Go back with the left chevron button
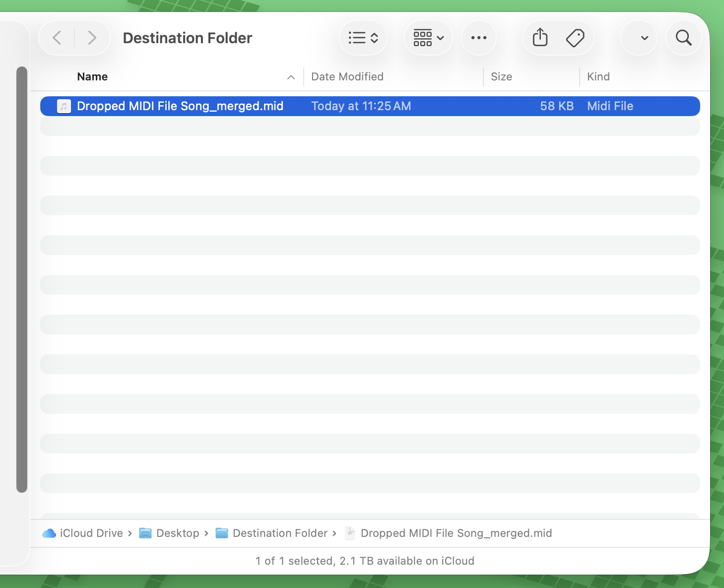 tap(57, 38)
